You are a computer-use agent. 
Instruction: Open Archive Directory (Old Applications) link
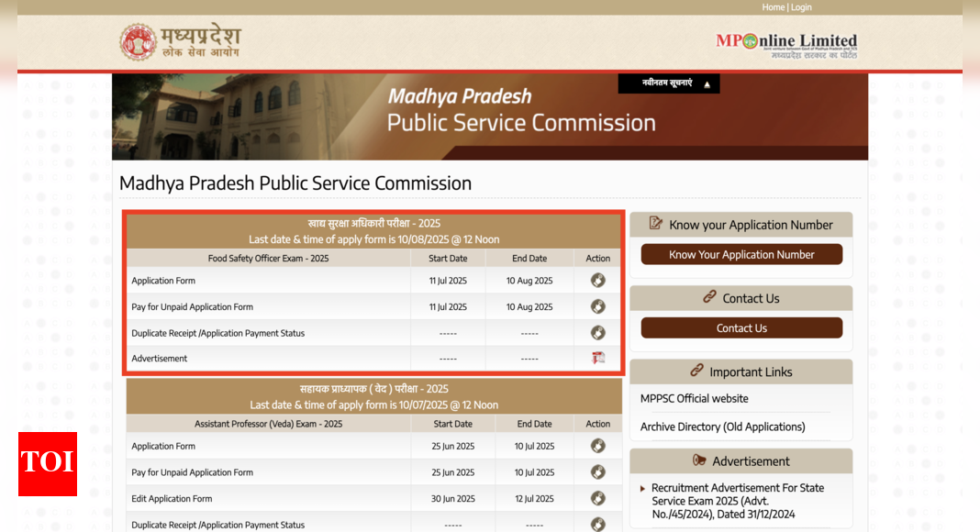722,427
